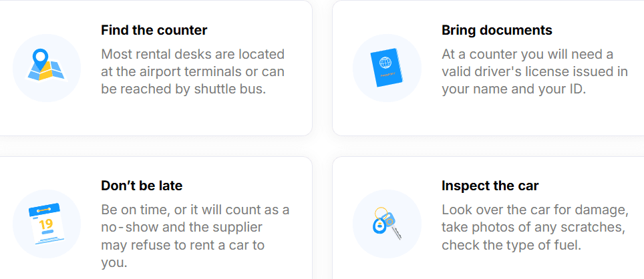This screenshot has height=279, width=644.
Task: Click the line 'Most rental desks are located'
Action: tap(193, 54)
